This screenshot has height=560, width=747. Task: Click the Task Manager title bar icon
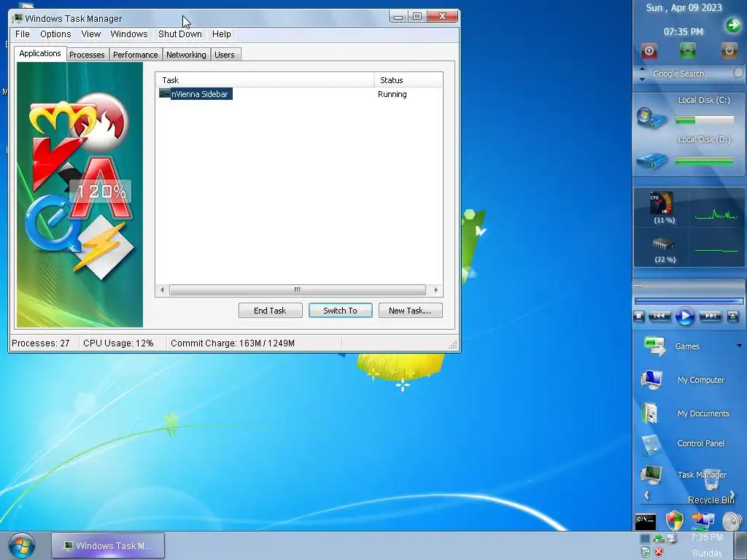(x=18, y=18)
